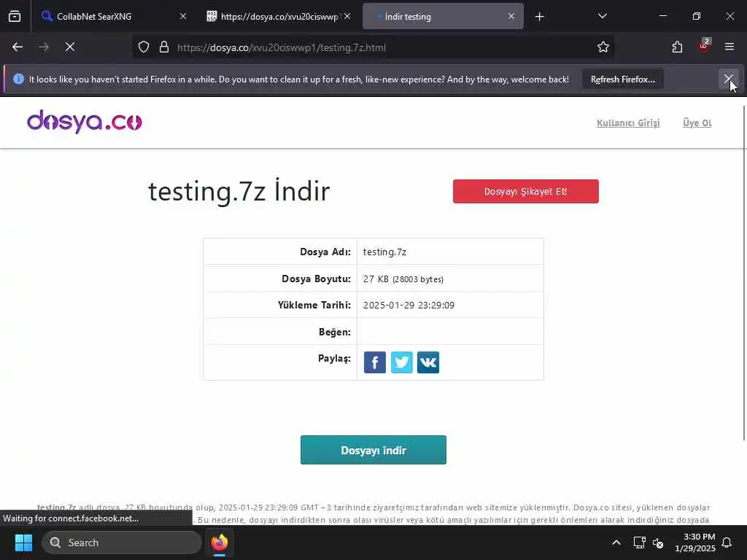
Task: Select the İndir testing tab
Action: [443, 16]
